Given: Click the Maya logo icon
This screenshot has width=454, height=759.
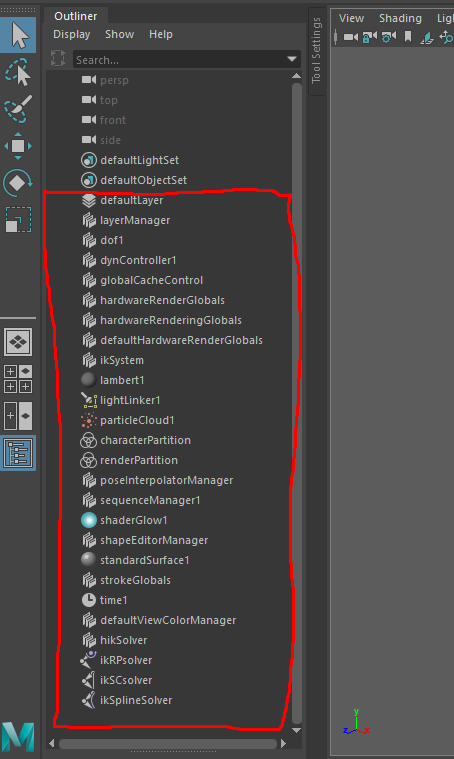Looking at the screenshot, I should (18, 737).
